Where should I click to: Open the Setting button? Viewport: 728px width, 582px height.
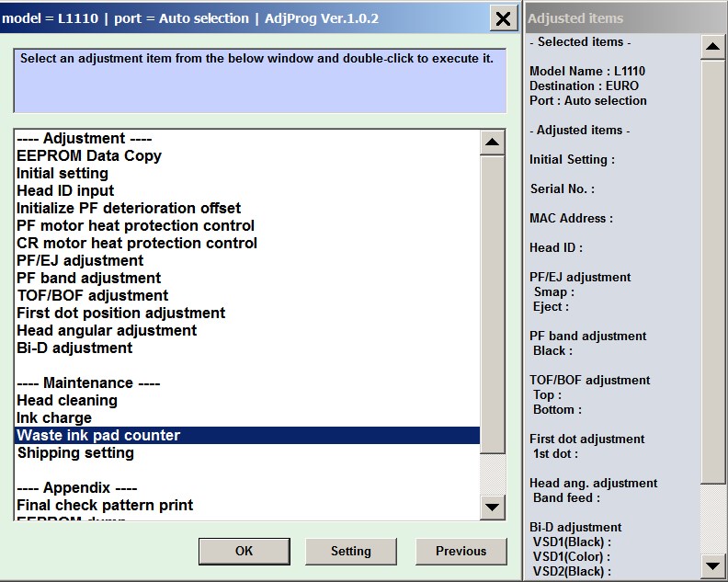pyautogui.click(x=350, y=551)
